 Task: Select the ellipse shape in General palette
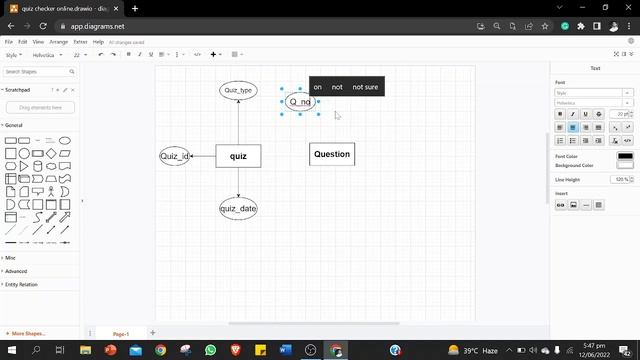[x=65, y=141]
